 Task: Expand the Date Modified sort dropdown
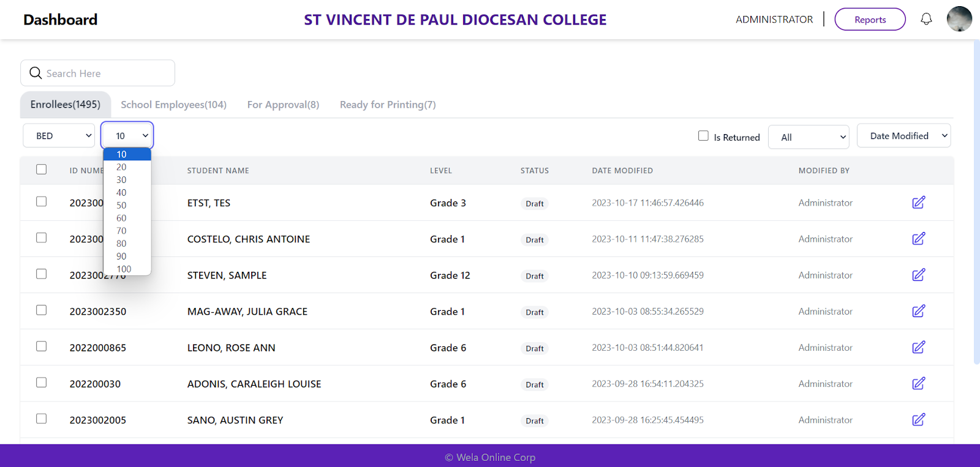coord(903,136)
